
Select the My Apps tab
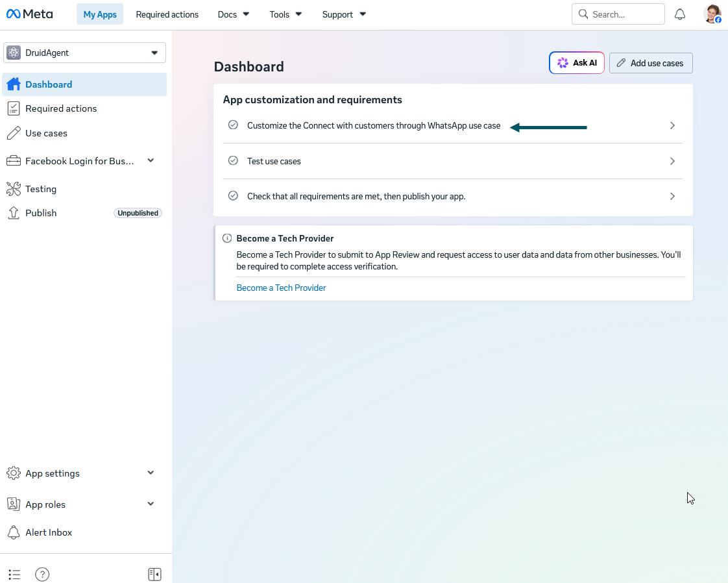100,14
